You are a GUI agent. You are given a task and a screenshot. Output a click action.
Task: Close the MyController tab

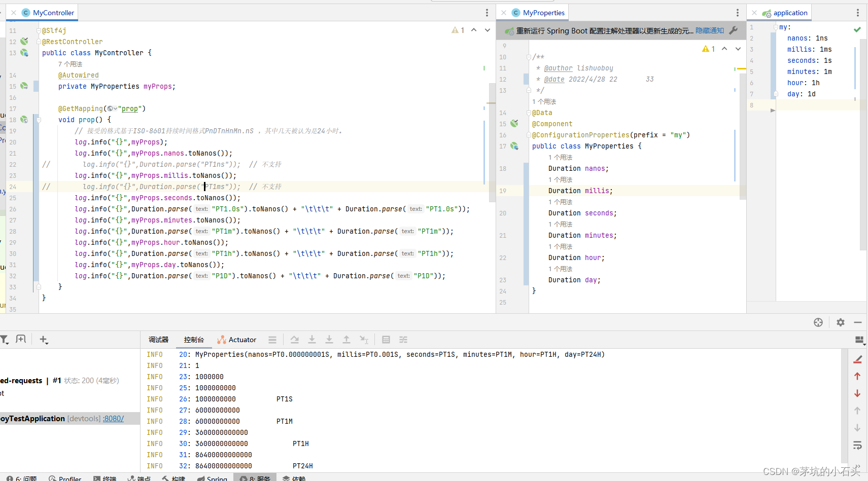click(13, 13)
